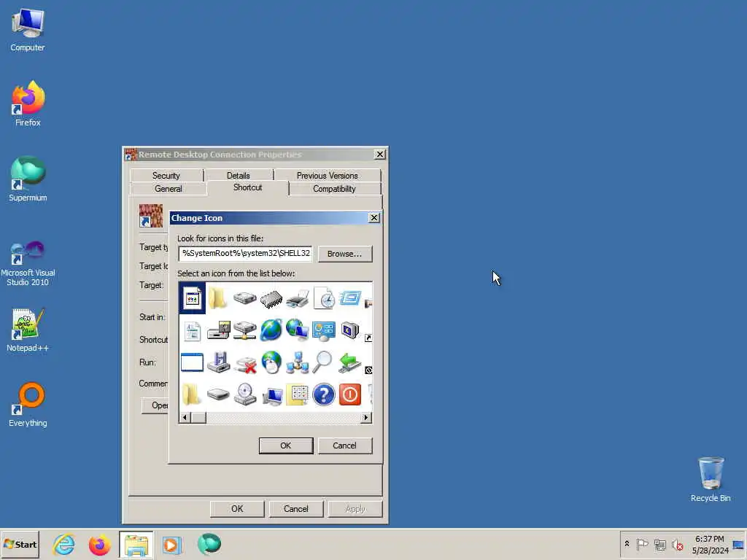Choose the disconnected drive with red X icon
The height and width of the screenshot is (560, 747).
(x=245, y=364)
